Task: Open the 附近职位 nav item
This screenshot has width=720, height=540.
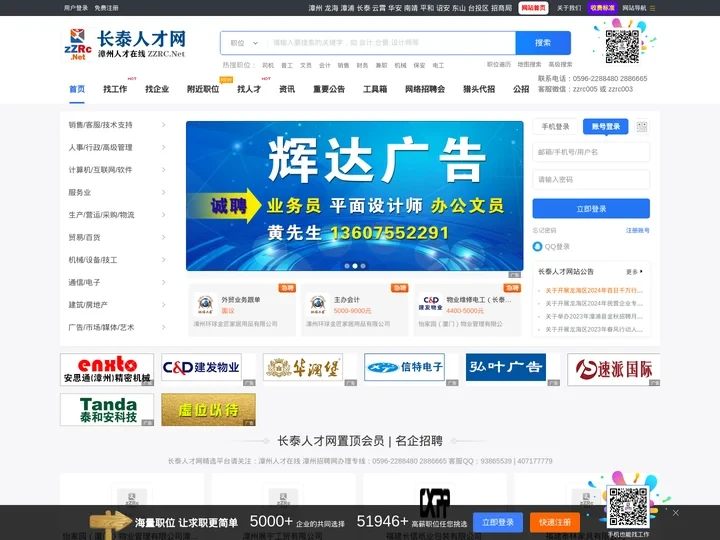Action: click(x=203, y=89)
